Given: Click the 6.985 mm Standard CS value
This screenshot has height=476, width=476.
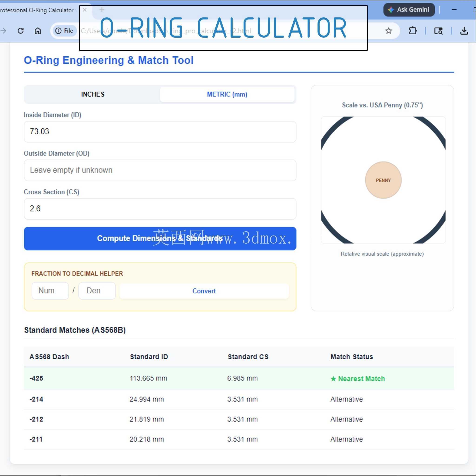Looking at the screenshot, I should (x=242, y=378).
